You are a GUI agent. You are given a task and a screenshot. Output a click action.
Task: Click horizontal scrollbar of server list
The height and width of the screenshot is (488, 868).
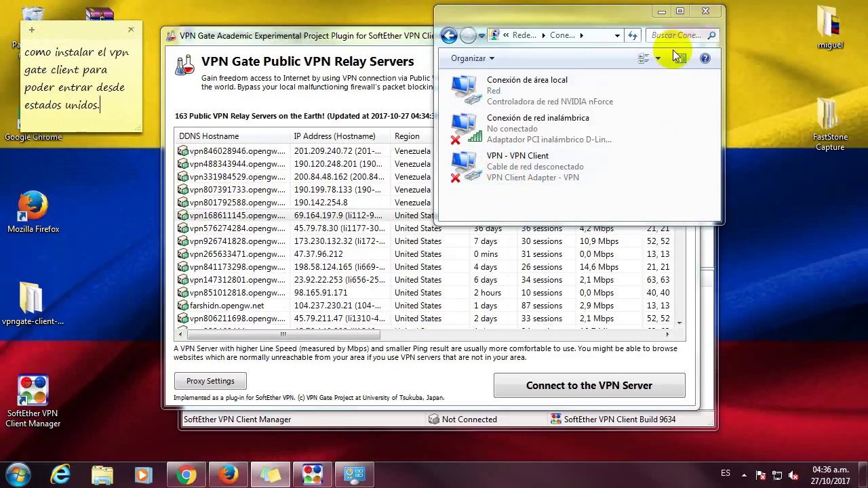pos(283,334)
